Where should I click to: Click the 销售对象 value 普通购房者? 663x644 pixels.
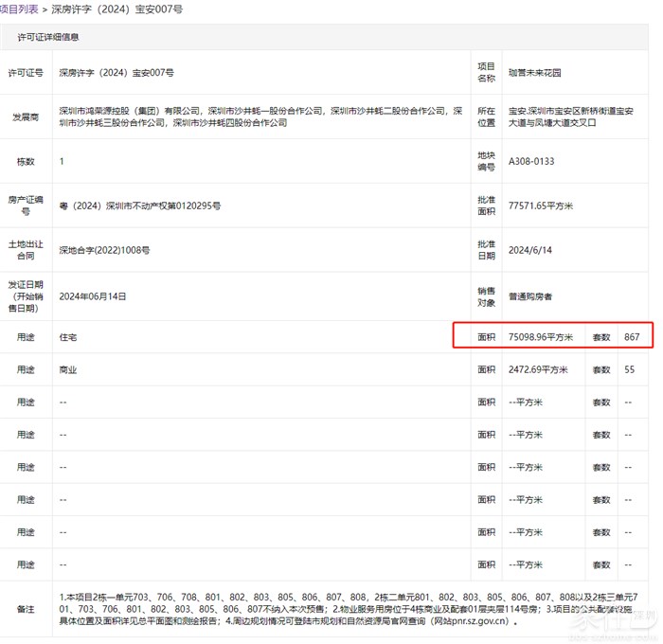tap(530, 295)
